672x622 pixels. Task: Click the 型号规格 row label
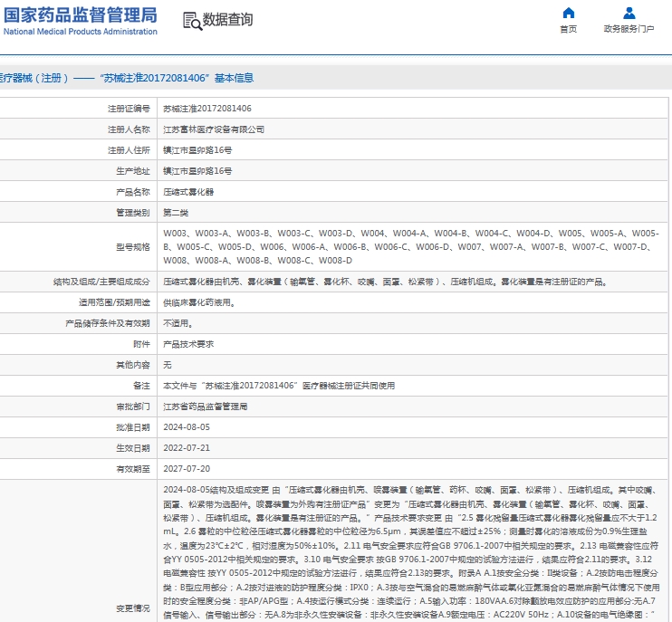[x=133, y=247]
